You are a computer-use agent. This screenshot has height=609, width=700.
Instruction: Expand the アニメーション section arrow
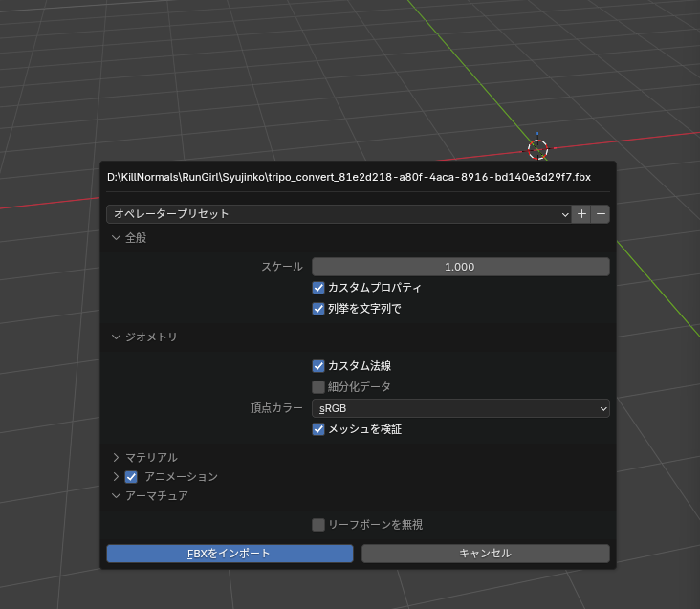coord(117,477)
